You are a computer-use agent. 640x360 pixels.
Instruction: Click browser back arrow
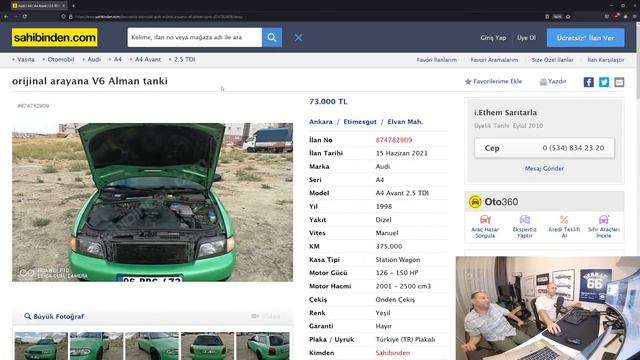pyautogui.click(x=6, y=17)
